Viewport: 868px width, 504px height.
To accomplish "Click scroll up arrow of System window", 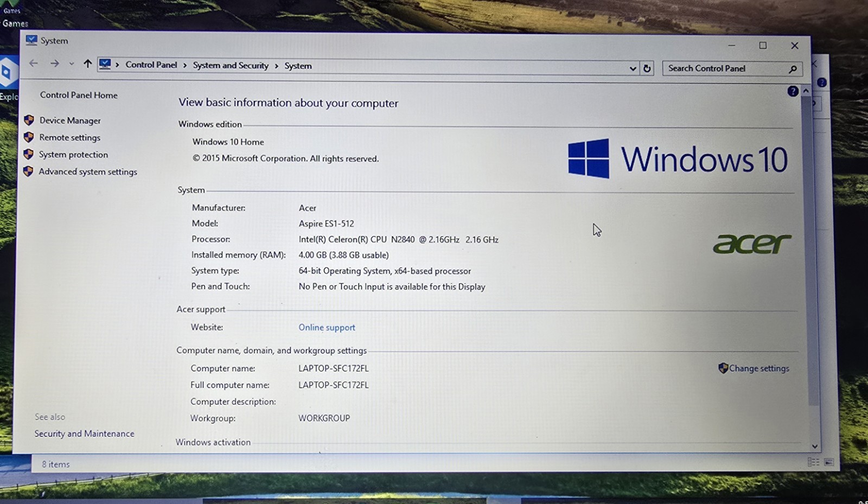I will pos(806,91).
